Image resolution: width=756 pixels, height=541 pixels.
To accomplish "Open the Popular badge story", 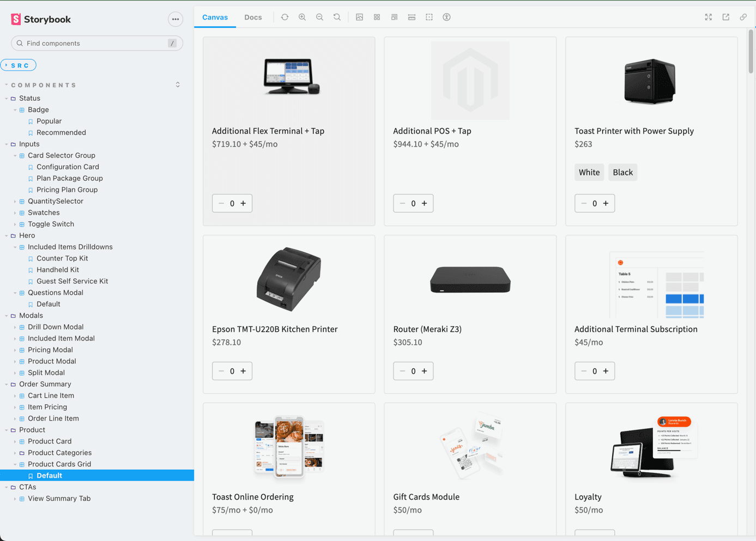I will (x=49, y=121).
